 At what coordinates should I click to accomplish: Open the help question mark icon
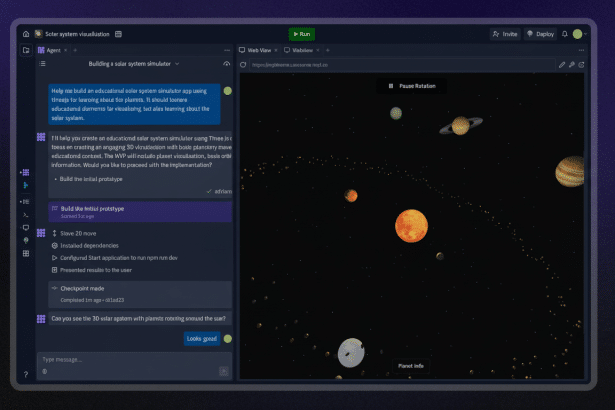(x=25, y=374)
